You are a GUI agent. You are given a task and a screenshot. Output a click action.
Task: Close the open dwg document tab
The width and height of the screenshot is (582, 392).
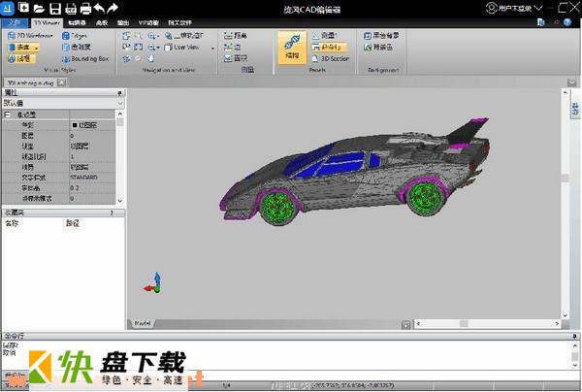tap(62, 82)
